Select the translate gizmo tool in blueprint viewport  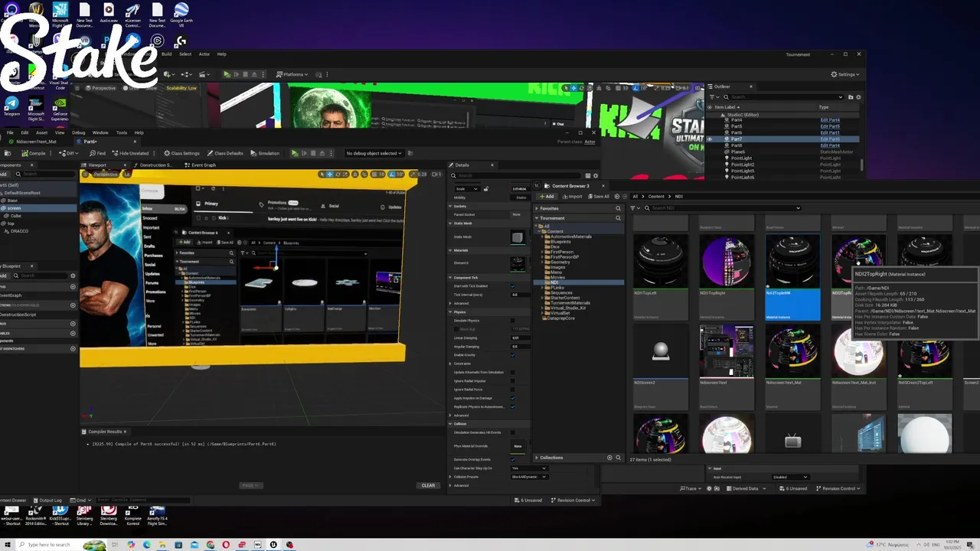coord(330,174)
